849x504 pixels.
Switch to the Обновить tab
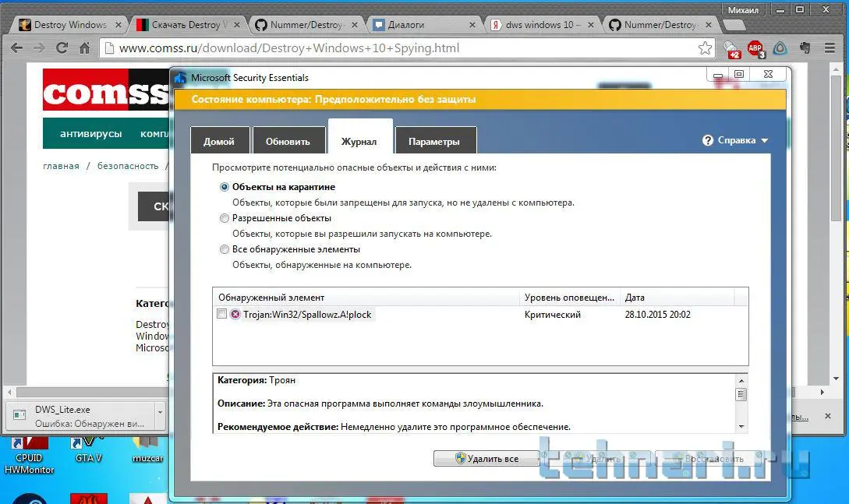pyautogui.click(x=288, y=140)
